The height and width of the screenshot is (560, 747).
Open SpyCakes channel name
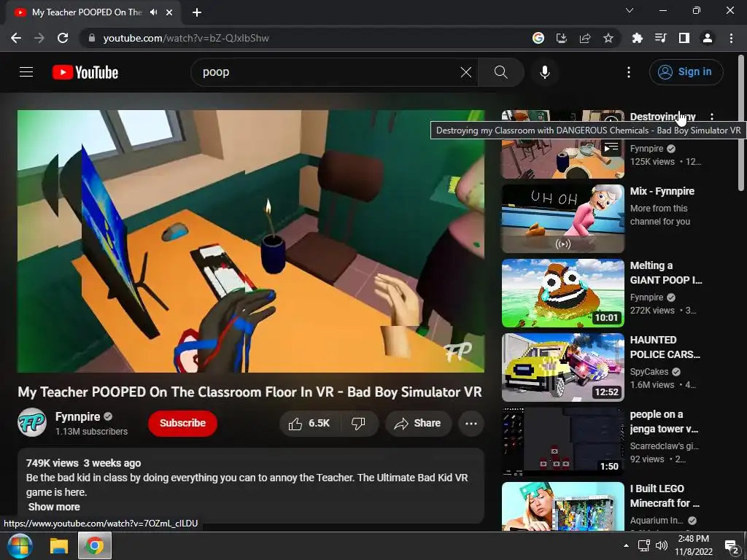(649, 371)
